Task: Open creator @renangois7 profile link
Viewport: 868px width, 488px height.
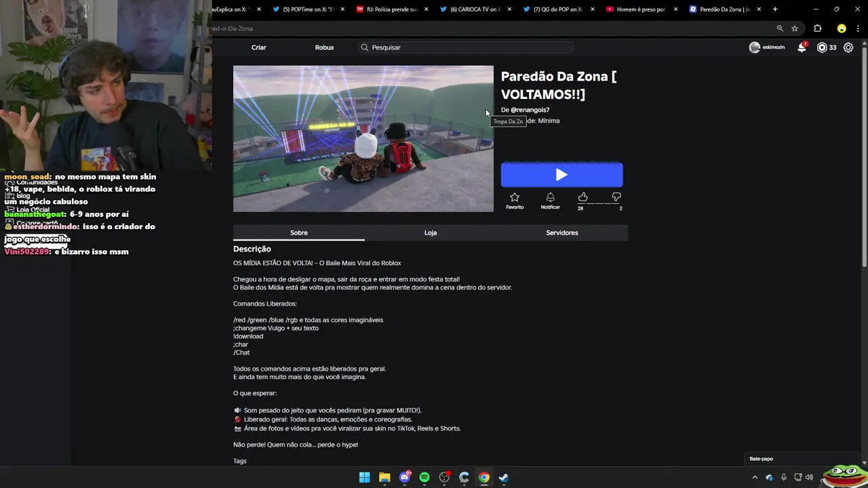Action: pyautogui.click(x=530, y=110)
